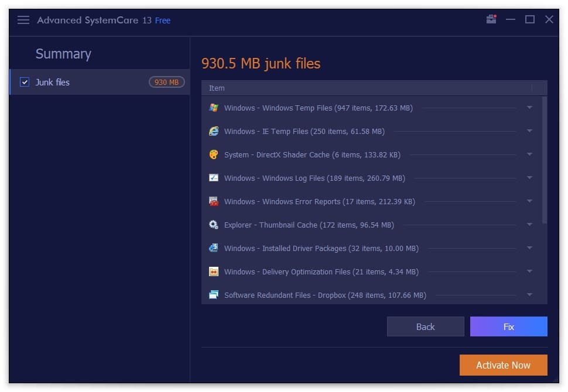Click the '930.5 MB junk files' heading
568x392 pixels.
261,64
